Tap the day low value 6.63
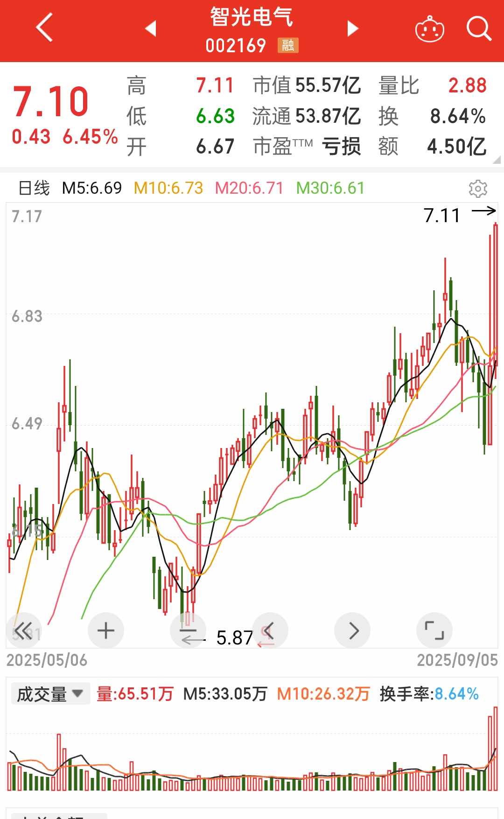Image resolution: width=504 pixels, height=819 pixels. pos(215,116)
